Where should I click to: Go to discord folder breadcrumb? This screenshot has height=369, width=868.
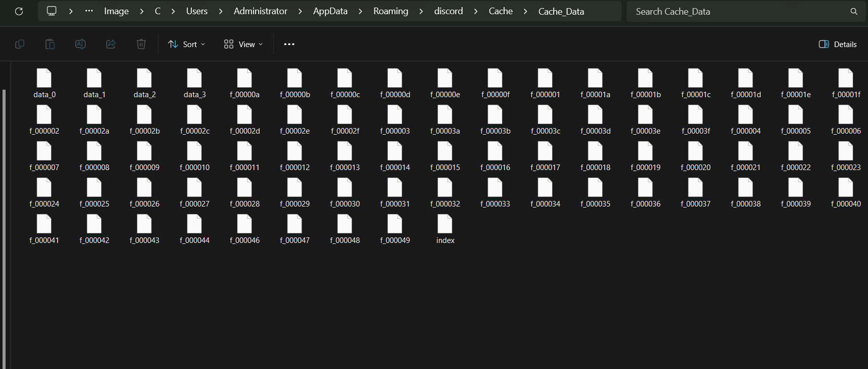[448, 11]
